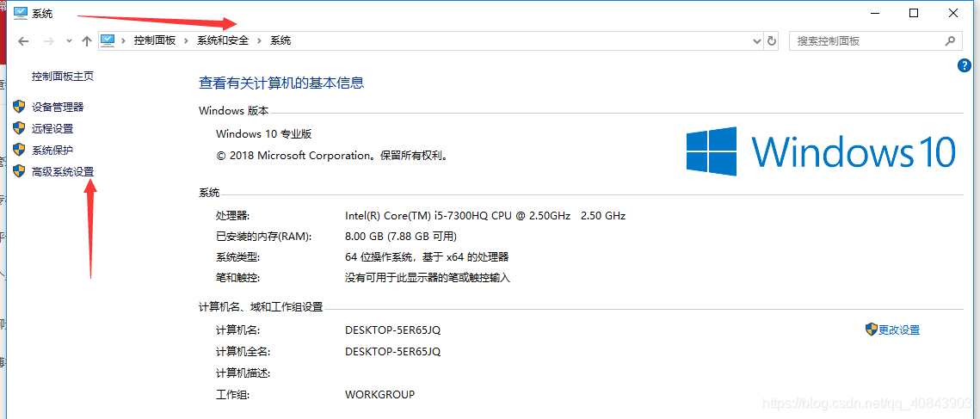The image size is (980, 419).
Task: Minimize the 系统 window
Action: [875, 13]
